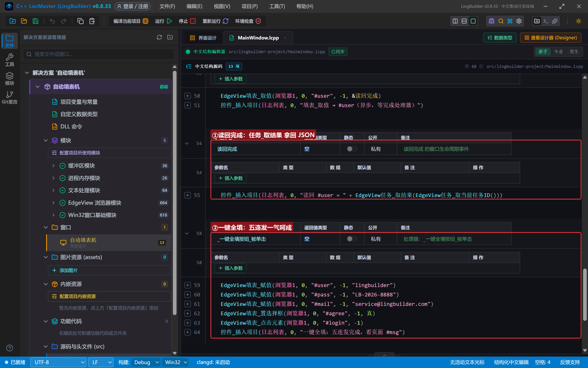588x368 pixels.
Task: Open the settings gear icon
Action: [519, 21]
